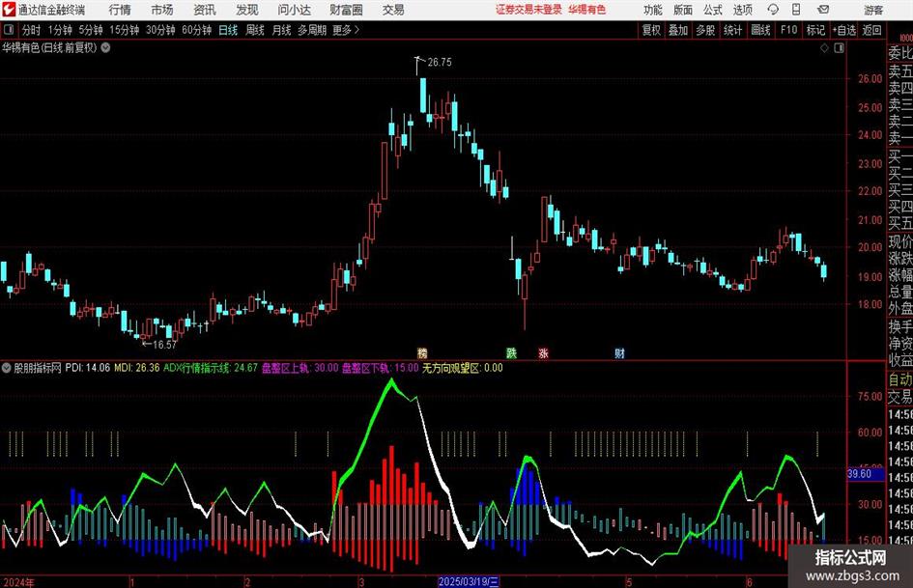Toggle the left sidebar panel icon

(9, 30)
